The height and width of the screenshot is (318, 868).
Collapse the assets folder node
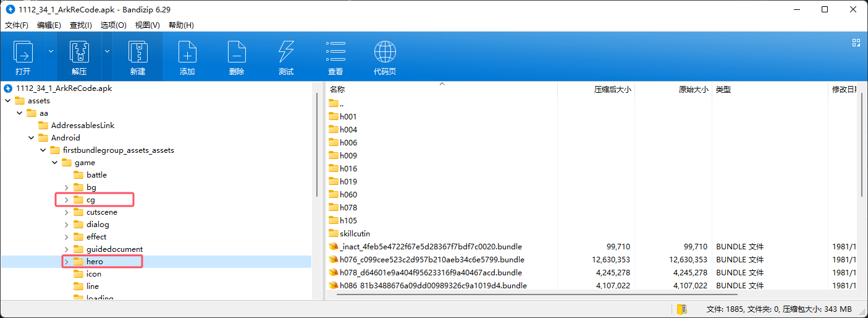(7, 100)
